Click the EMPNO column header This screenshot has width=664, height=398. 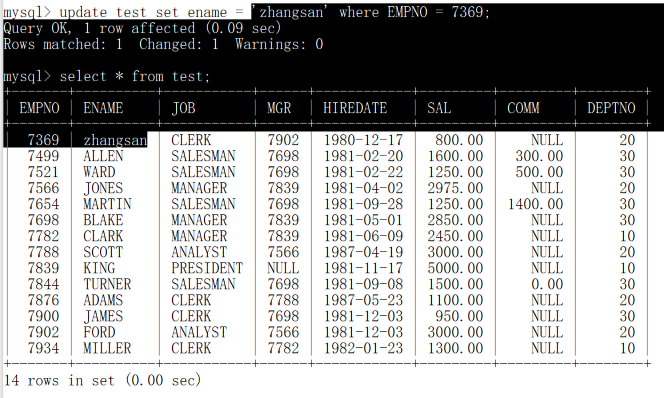tap(39, 108)
